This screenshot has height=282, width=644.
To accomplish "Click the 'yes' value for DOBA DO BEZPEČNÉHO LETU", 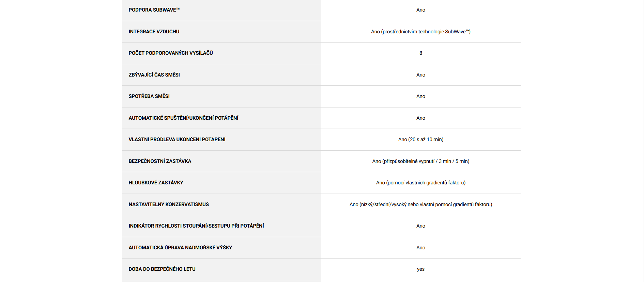I will [421, 269].
